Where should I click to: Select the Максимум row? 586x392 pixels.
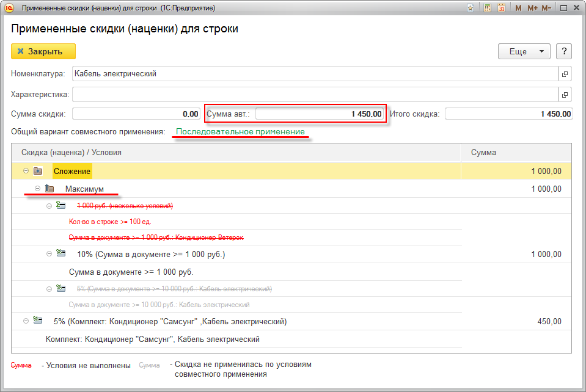(x=291, y=189)
